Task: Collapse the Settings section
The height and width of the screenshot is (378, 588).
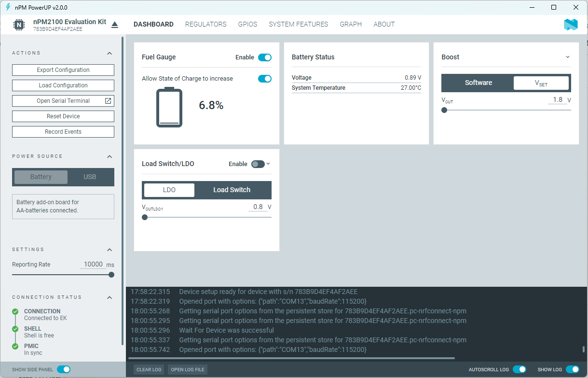Action: tap(109, 250)
